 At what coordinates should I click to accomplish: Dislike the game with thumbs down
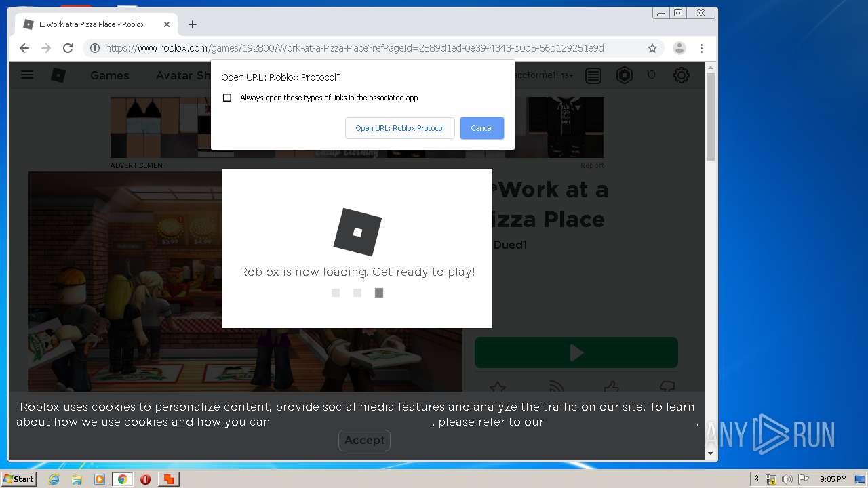click(667, 387)
